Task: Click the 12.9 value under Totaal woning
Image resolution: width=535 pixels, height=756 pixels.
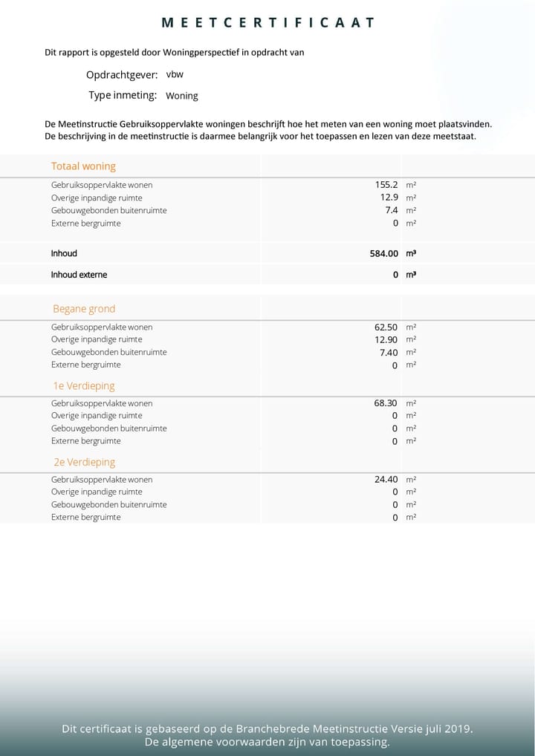Action: (389, 198)
